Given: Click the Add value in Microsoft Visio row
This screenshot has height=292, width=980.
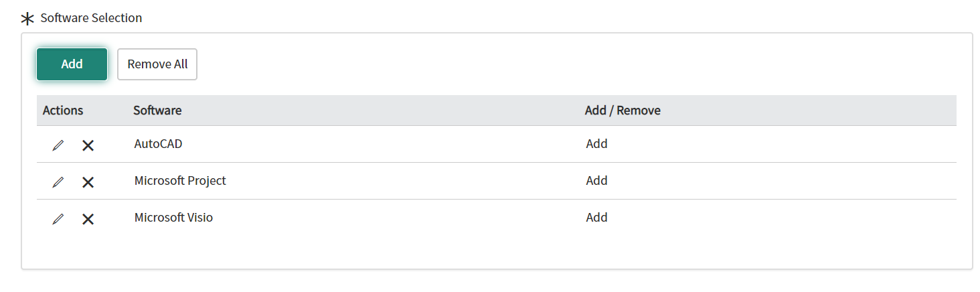Looking at the screenshot, I should coord(597,218).
